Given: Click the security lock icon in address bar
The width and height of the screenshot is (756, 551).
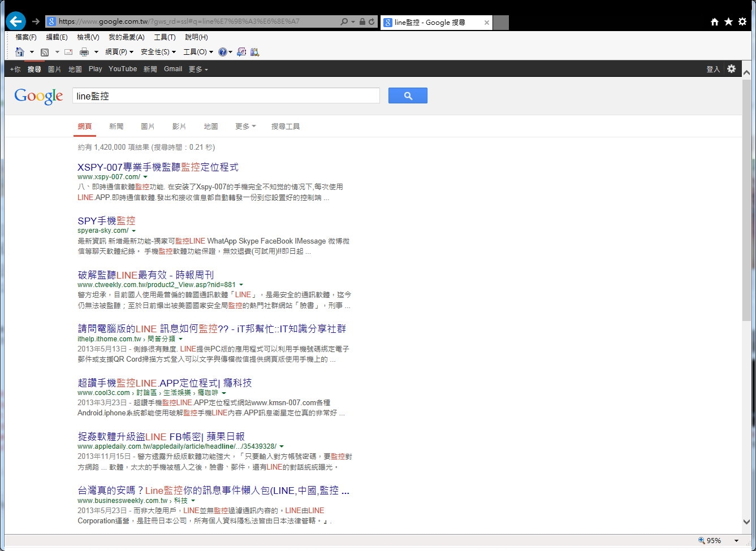Looking at the screenshot, I should [x=362, y=22].
